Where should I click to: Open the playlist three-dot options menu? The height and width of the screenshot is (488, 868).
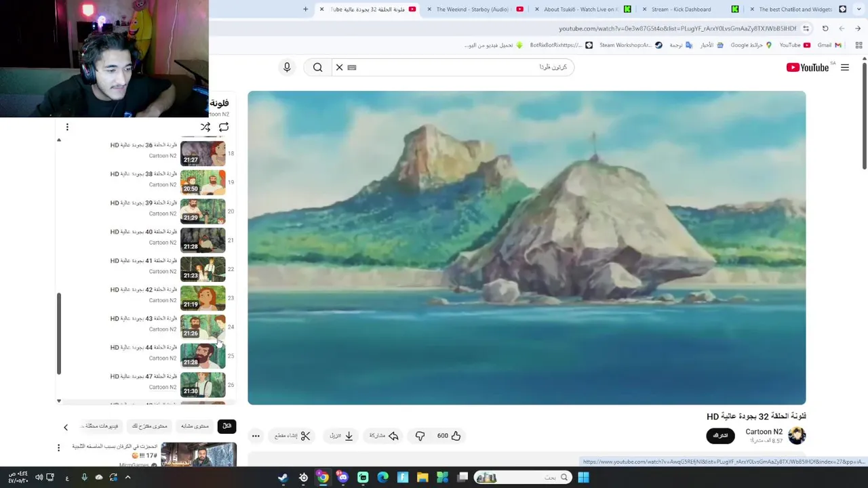67,127
